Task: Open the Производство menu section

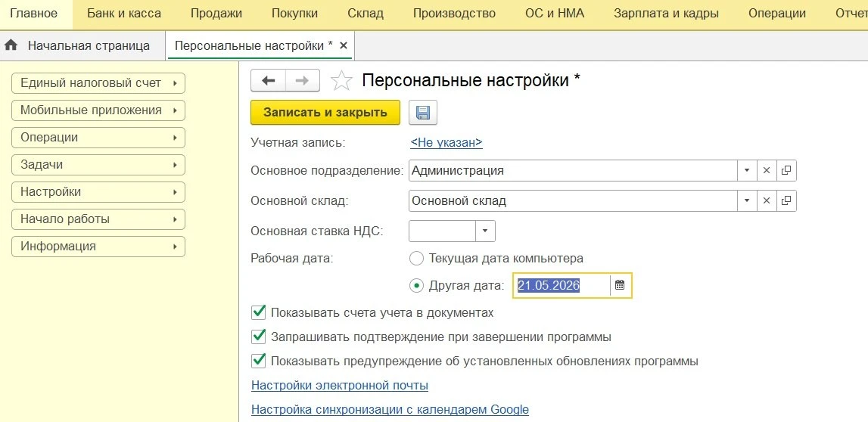Action: [x=455, y=14]
